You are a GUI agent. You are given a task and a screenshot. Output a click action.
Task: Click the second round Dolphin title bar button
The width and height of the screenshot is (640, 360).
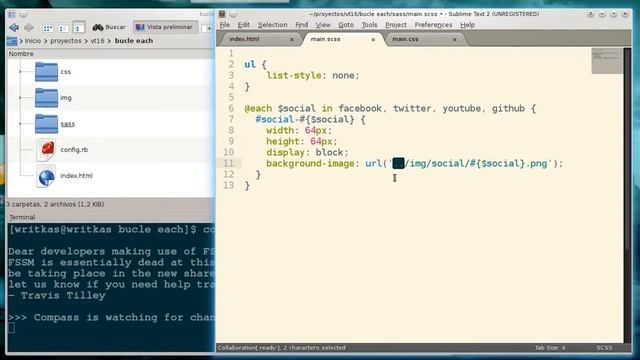coord(23,14)
